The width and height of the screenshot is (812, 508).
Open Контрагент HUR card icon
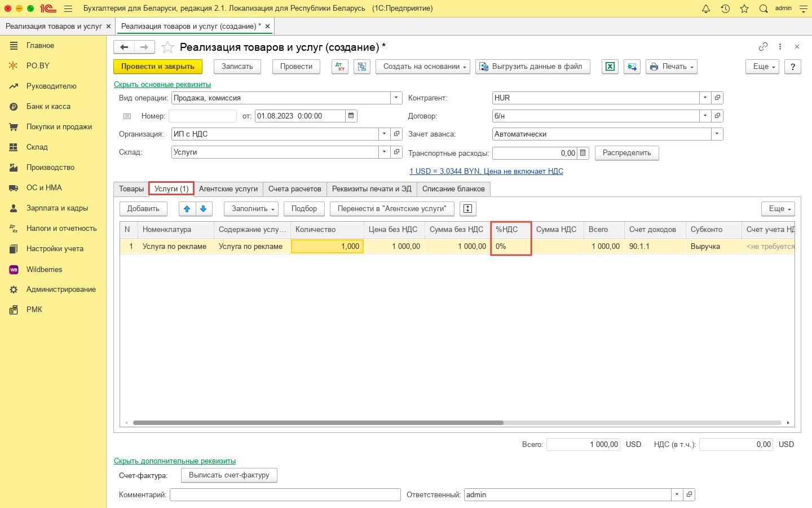(x=717, y=98)
